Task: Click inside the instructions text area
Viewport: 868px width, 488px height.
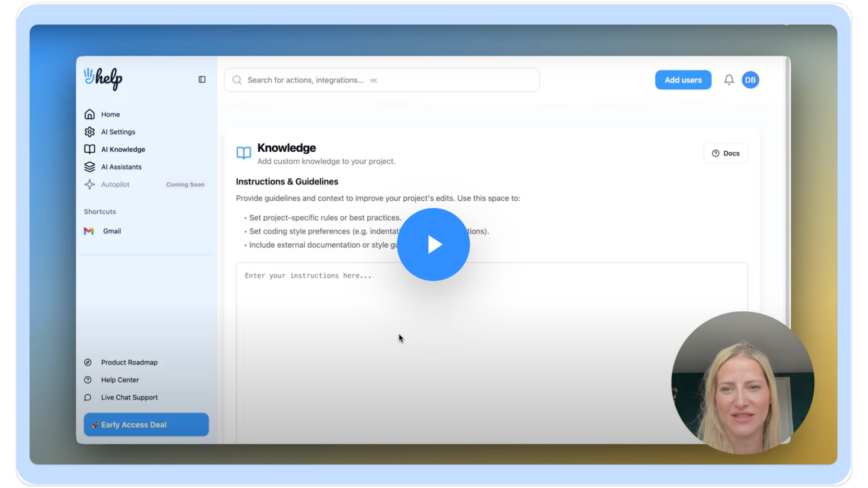Action: pos(492,353)
